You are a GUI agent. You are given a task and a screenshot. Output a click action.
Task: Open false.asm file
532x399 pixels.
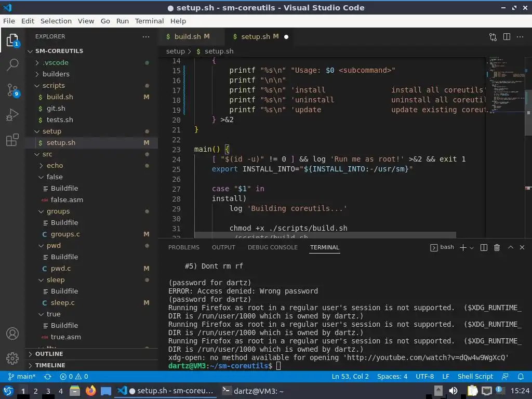click(67, 199)
